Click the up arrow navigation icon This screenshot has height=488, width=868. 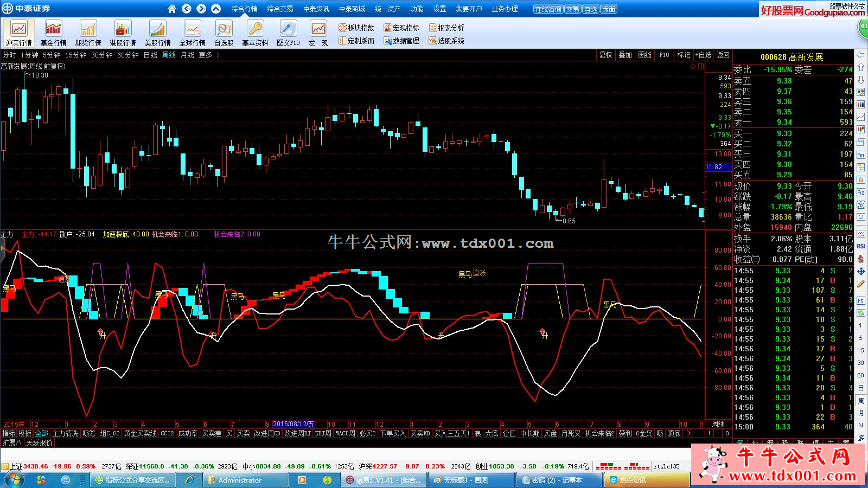(216, 9)
